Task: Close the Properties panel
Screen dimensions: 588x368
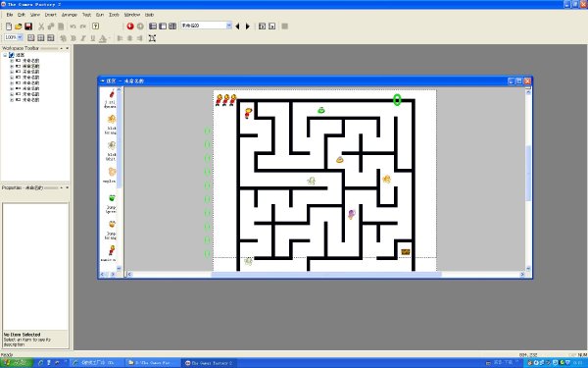Action: point(67,187)
